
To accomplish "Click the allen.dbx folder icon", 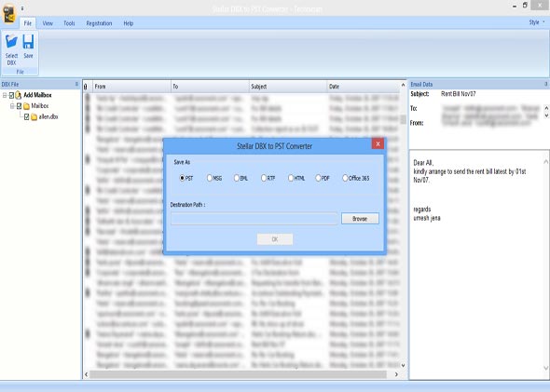I will click(34, 117).
